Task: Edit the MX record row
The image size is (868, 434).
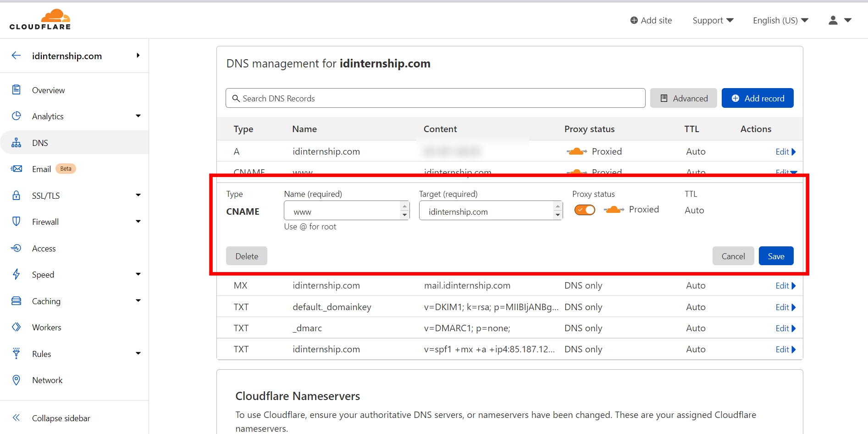Action: coord(785,285)
